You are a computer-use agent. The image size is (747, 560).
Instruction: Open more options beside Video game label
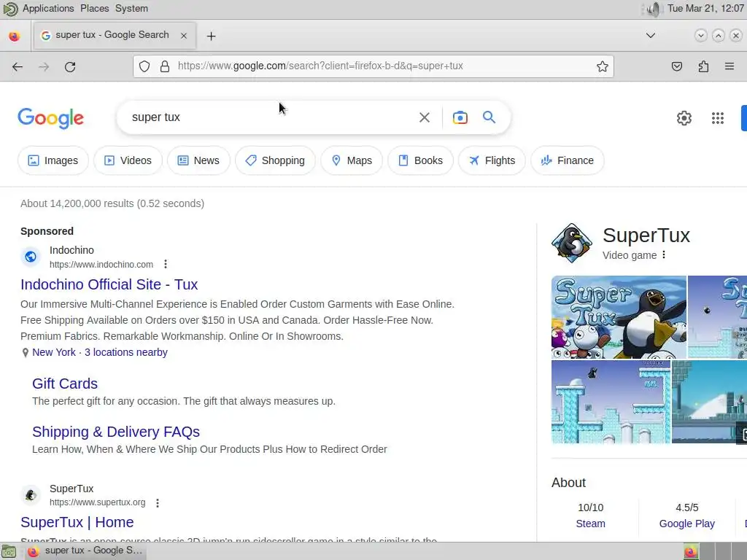click(x=664, y=254)
